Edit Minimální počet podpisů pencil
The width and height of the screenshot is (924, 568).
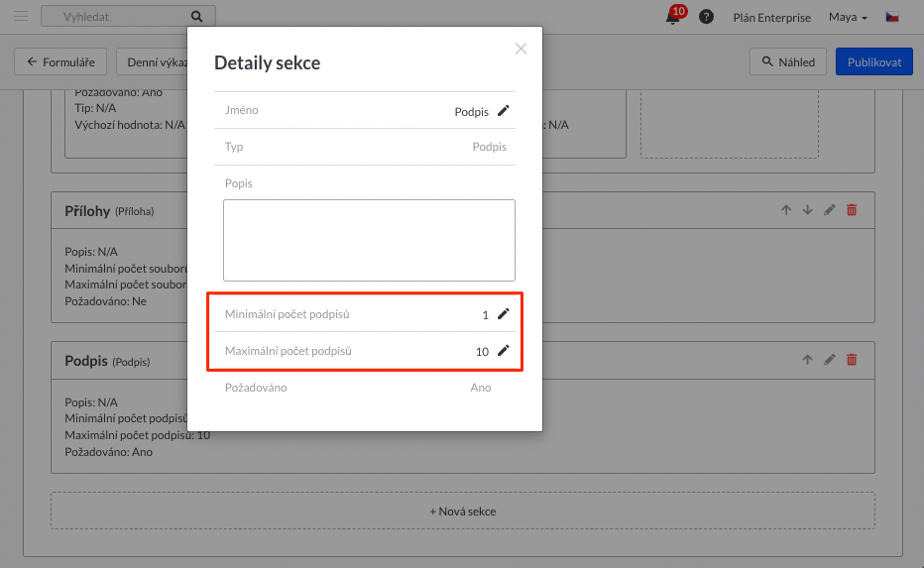coord(504,314)
